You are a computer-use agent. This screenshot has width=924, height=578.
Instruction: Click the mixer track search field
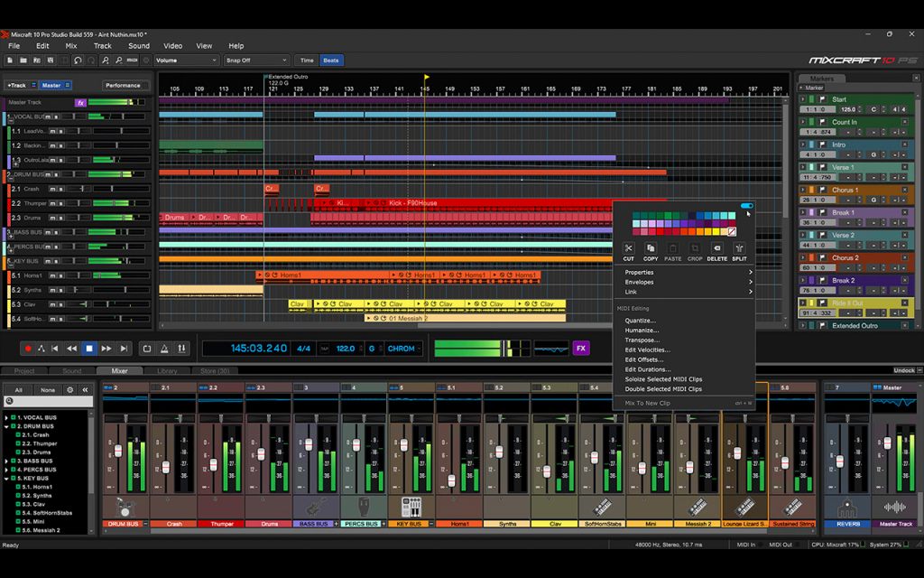(x=49, y=401)
